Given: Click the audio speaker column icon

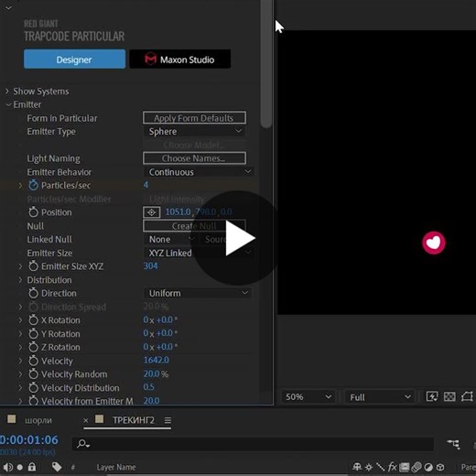Looking at the screenshot, I should [8, 467].
